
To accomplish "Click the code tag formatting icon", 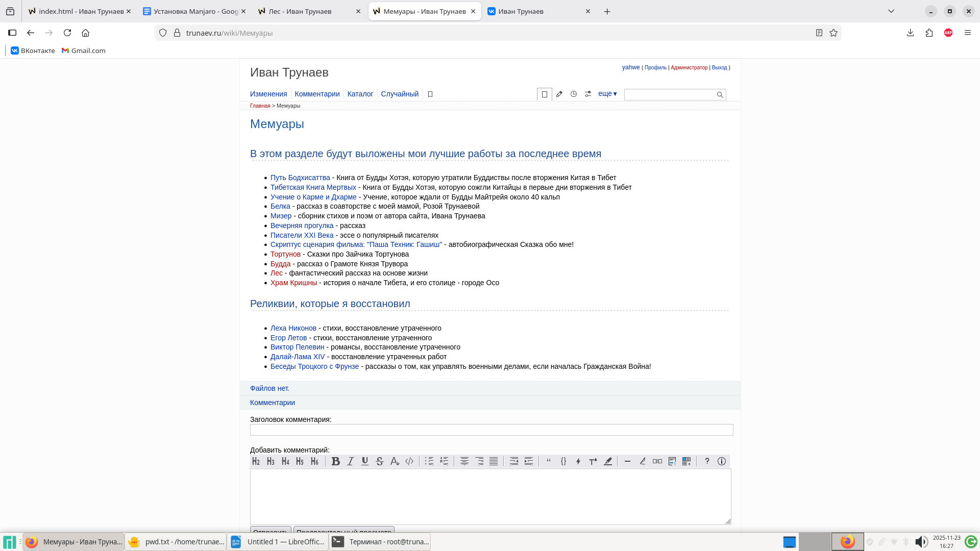I will click(x=409, y=461).
